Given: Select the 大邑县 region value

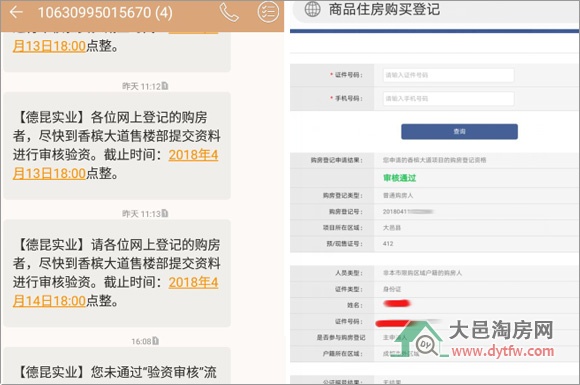Looking at the screenshot, I should 392,227.
